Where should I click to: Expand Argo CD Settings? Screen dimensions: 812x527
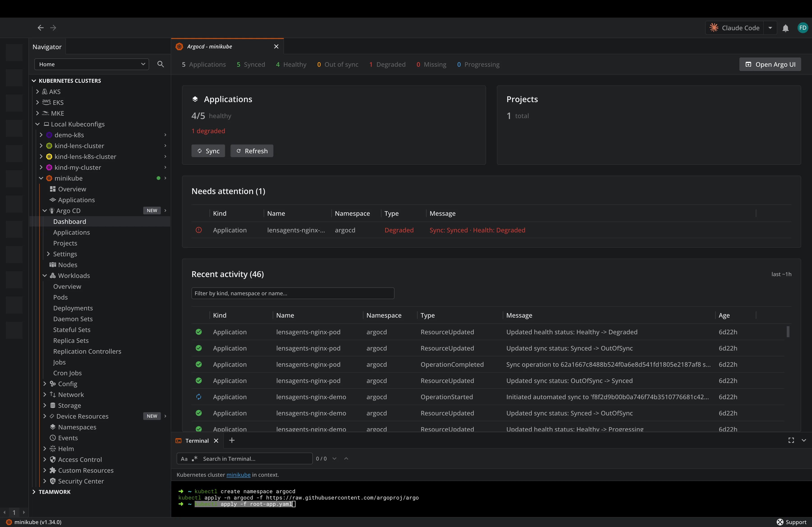point(48,254)
